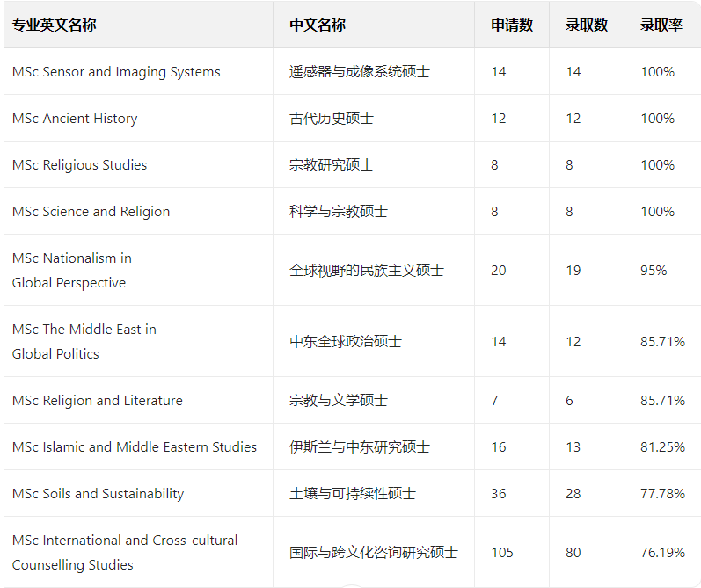Click the 81.25% acceptance rate value

point(662,446)
